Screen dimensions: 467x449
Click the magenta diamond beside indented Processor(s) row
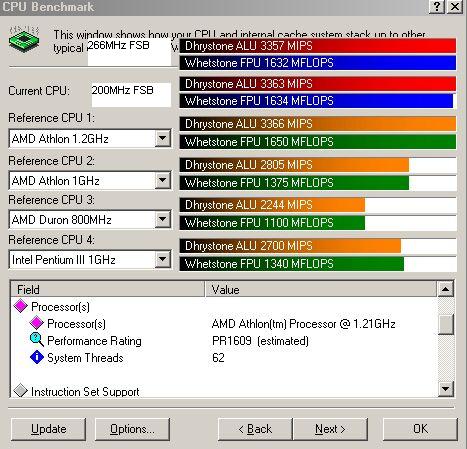(x=36, y=323)
